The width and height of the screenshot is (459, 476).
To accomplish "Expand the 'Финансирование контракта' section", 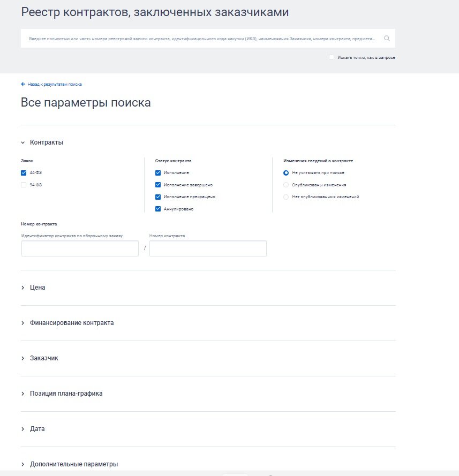I will (22, 322).
